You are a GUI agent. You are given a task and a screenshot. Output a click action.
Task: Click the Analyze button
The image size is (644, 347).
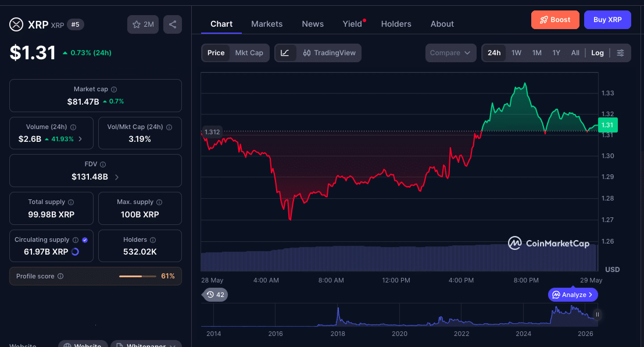tap(573, 295)
